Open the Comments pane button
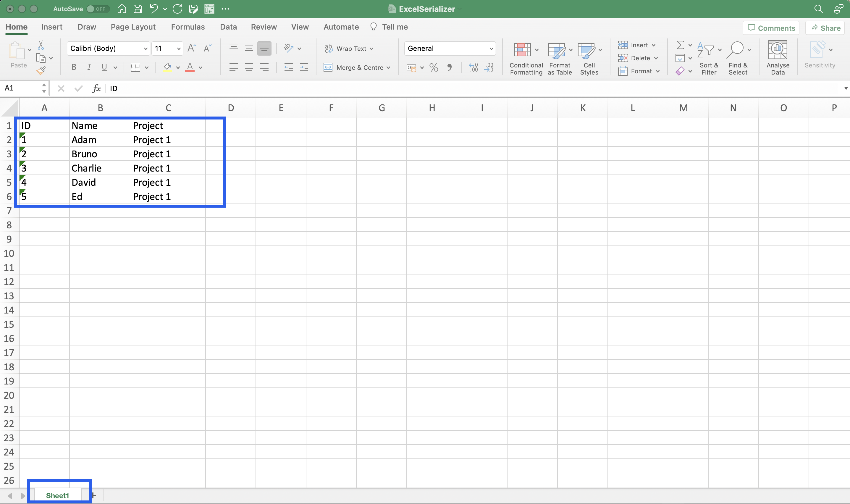Screen dimensions: 850x504 coord(771,28)
